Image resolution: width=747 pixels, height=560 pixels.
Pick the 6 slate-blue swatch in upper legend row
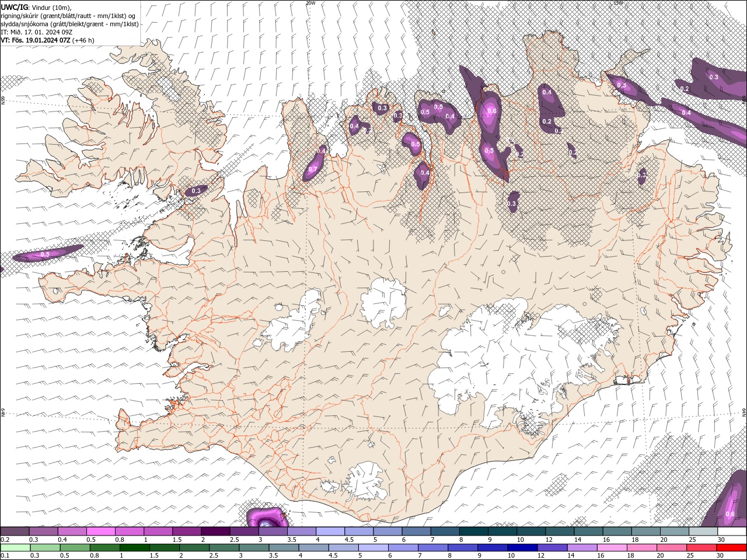416,531
